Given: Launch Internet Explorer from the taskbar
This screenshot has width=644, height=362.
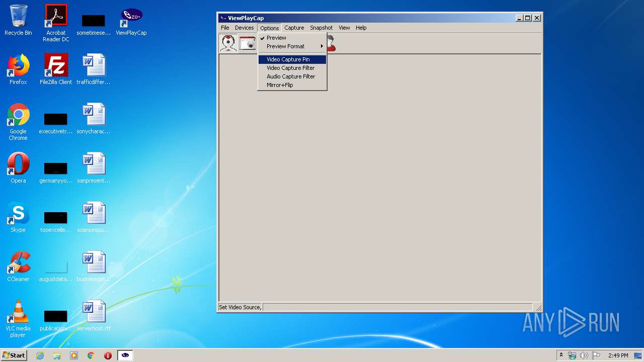Looking at the screenshot, I should coord(40,355).
